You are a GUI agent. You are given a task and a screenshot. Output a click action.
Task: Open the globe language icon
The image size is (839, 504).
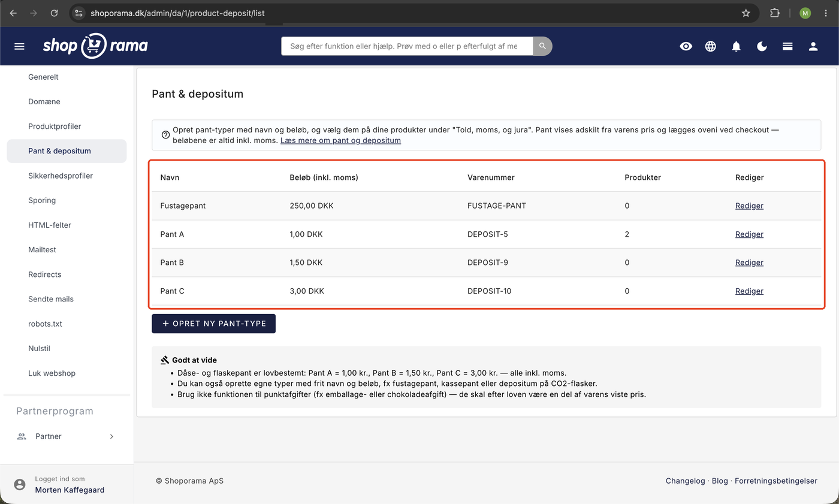pos(711,46)
